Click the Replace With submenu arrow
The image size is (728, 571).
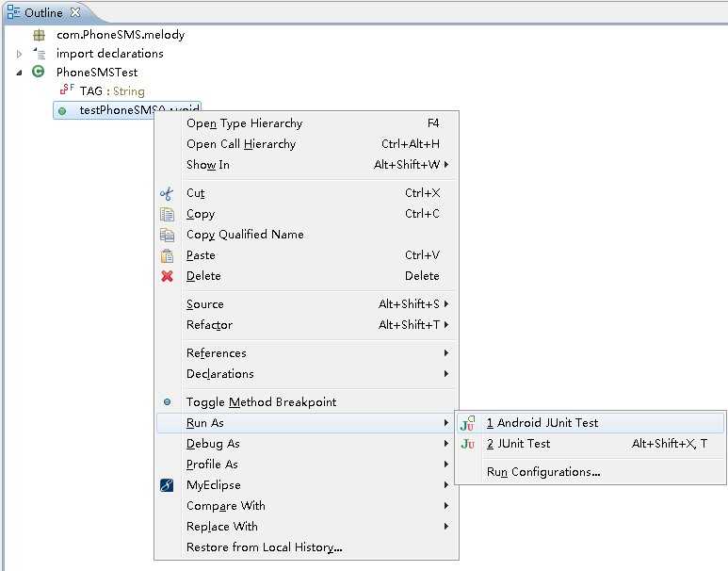click(446, 527)
